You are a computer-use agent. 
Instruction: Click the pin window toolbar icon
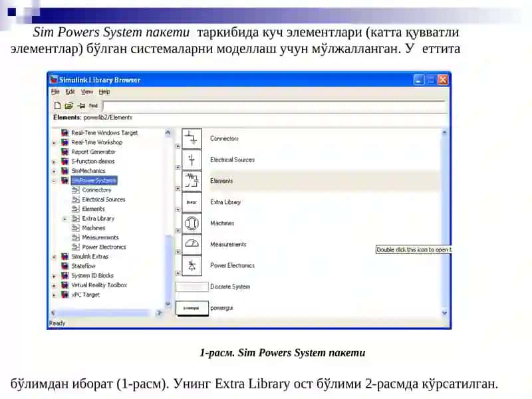tap(81, 106)
